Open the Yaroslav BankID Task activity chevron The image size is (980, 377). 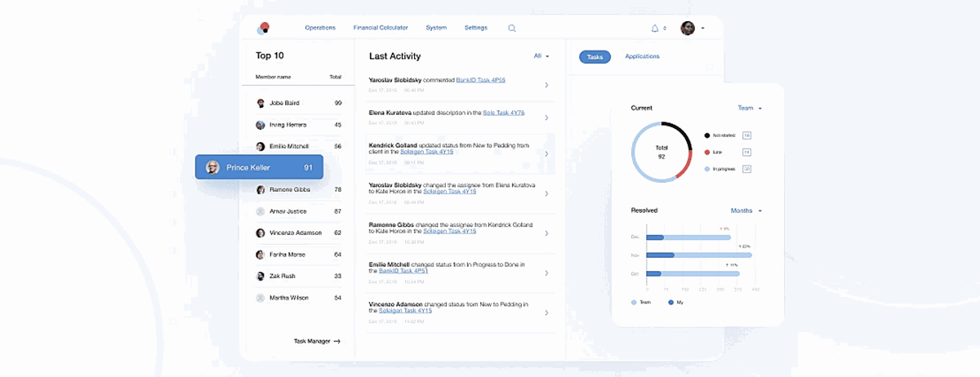(546, 85)
